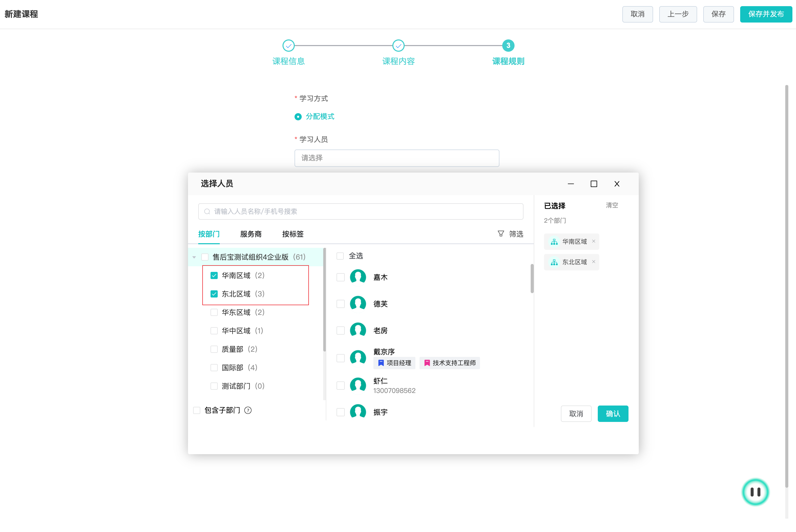Click avatar of 虾仁

click(358, 385)
